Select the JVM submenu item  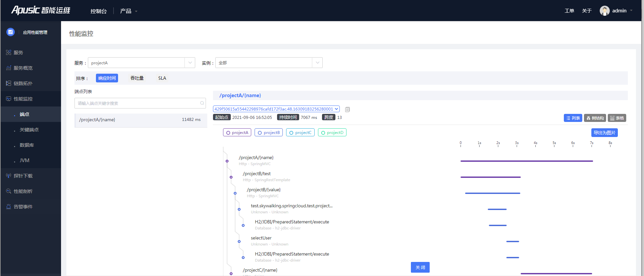(31, 160)
